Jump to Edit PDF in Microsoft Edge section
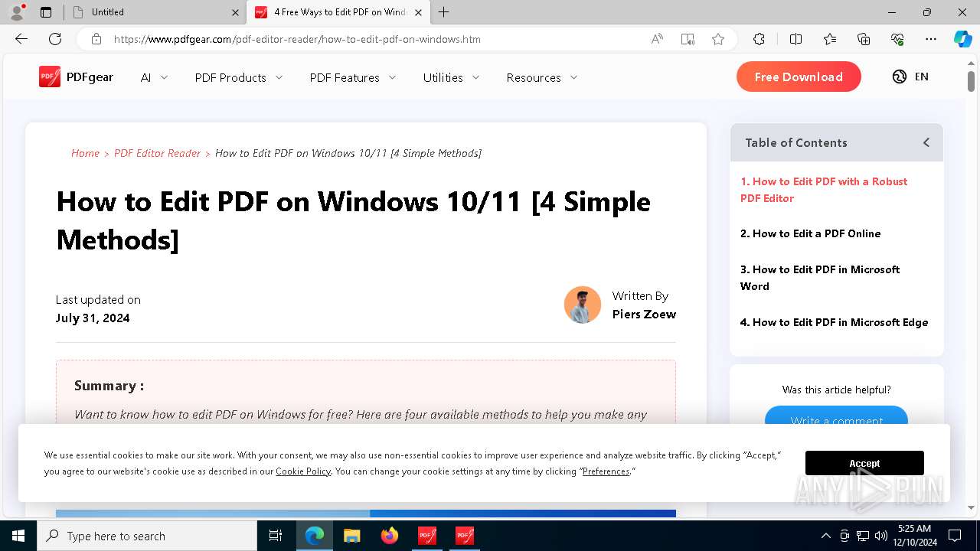 [834, 322]
